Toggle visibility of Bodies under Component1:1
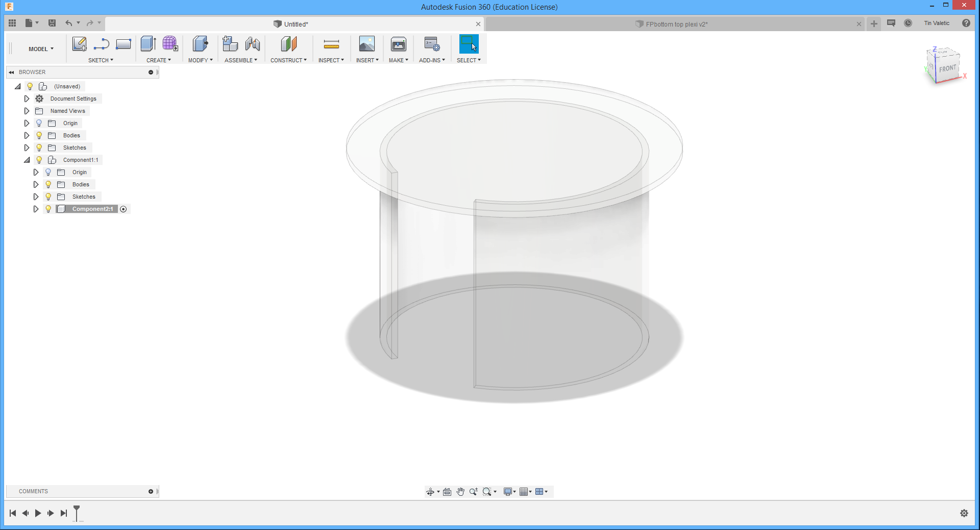 point(48,184)
